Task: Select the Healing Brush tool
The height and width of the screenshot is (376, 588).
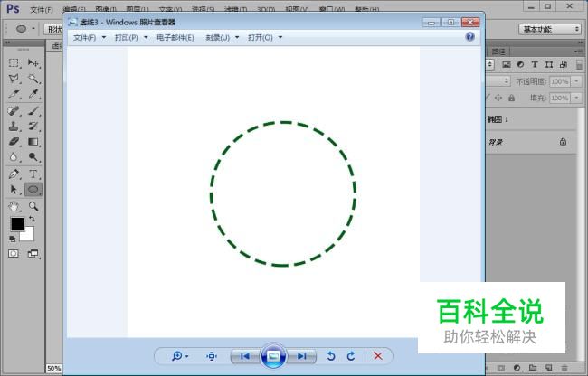Action: [14, 111]
